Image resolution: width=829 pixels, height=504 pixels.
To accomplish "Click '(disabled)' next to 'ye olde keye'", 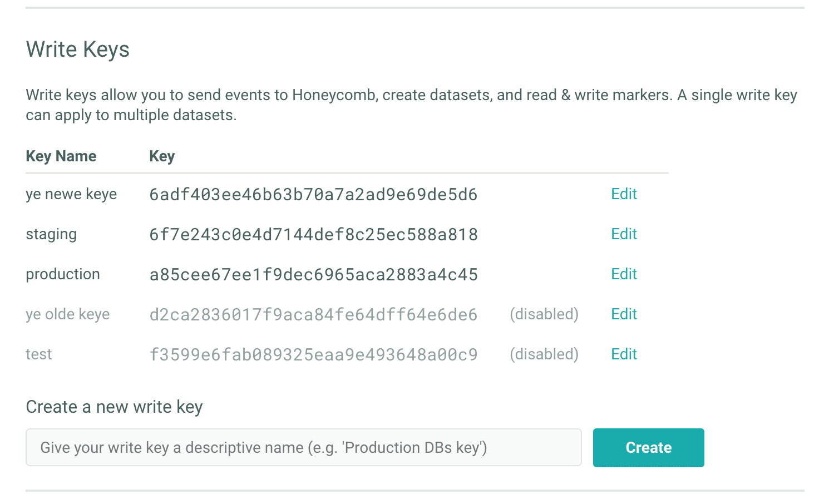I will pos(544,314).
